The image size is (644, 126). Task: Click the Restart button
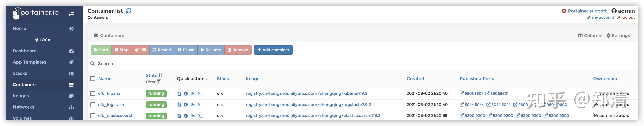(x=162, y=50)
